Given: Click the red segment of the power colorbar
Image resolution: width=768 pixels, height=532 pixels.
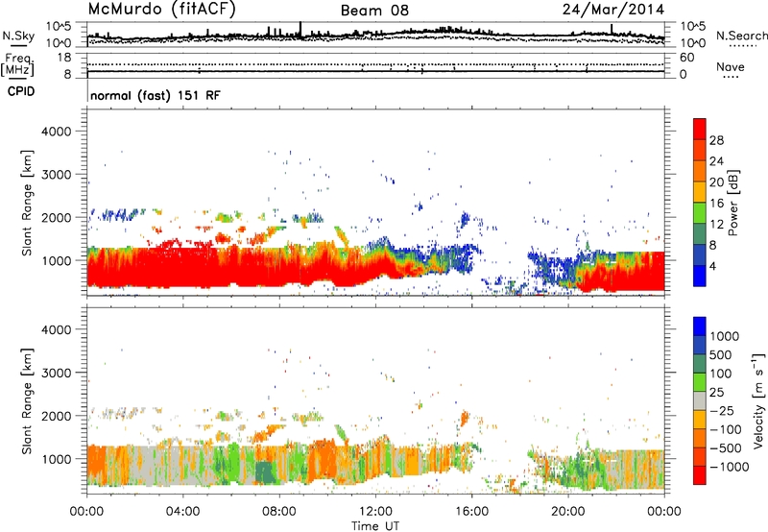Looking at the screenshot, I should click(700, 129).
